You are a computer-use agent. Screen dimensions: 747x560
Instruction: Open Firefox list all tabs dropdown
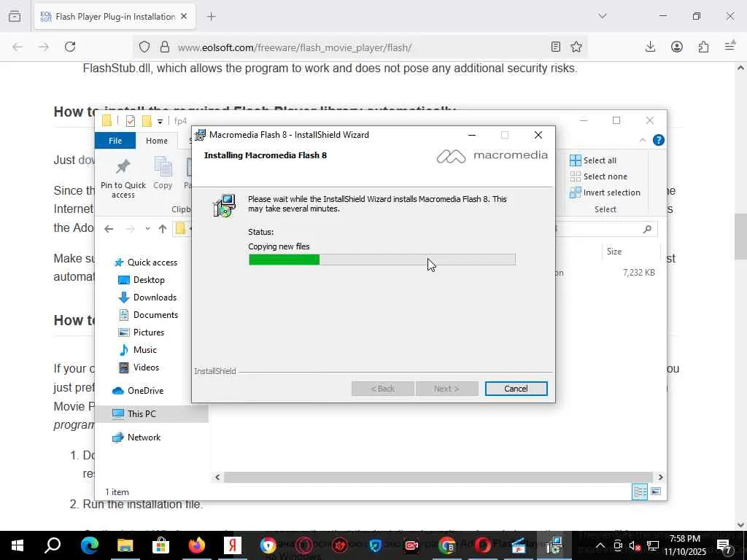click(x=603, y=16)
